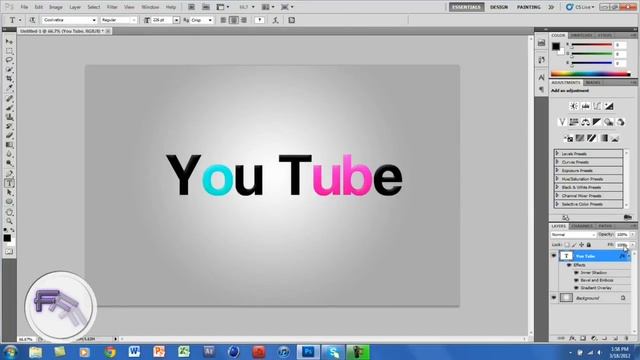Viewport: 640px width, 360px height.
Task: Open the Opacity slider arrow
Action: pos(633,235)
